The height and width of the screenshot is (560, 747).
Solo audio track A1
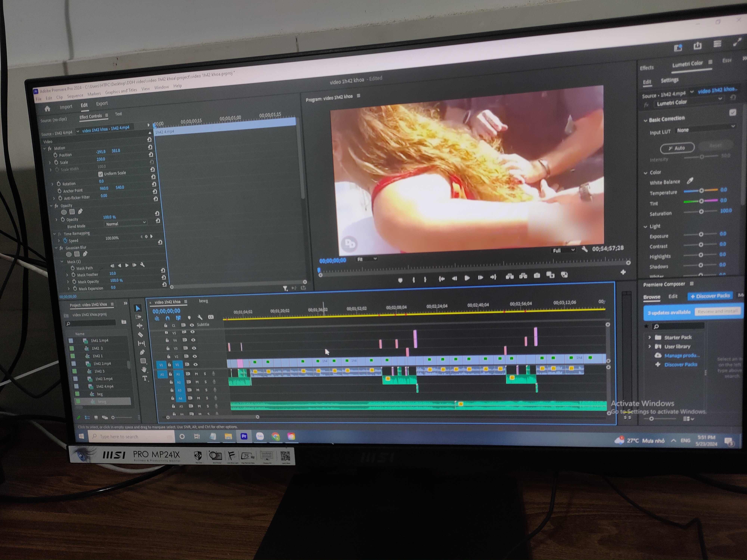(205, 374)
